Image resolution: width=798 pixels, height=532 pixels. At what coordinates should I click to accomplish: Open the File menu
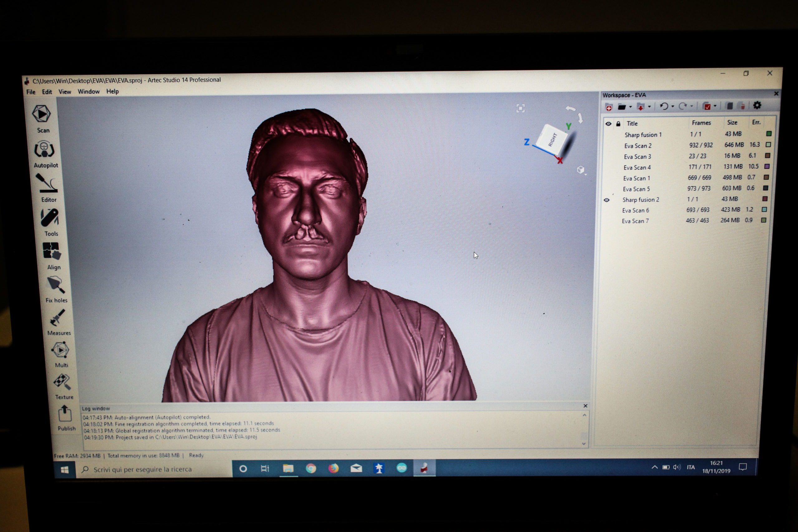pos(31,92)
